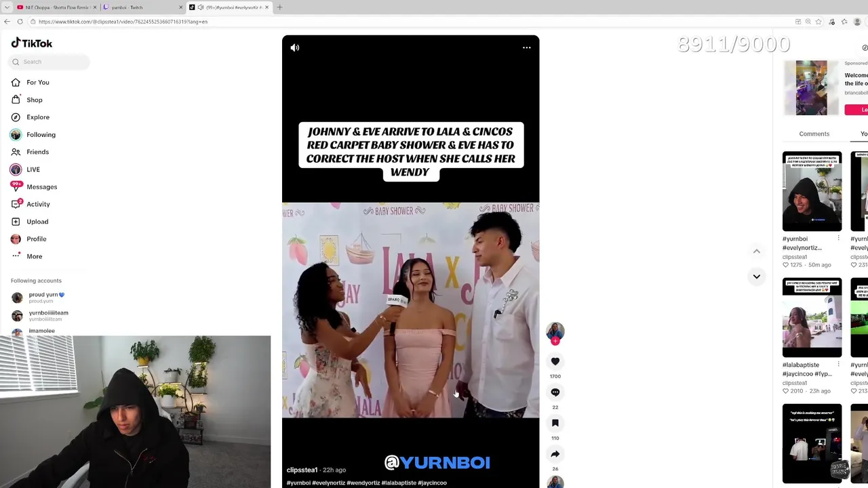Screen dimensions: 868x488
Task: Open clipsstea1 username under video
Action: [302, 470]
